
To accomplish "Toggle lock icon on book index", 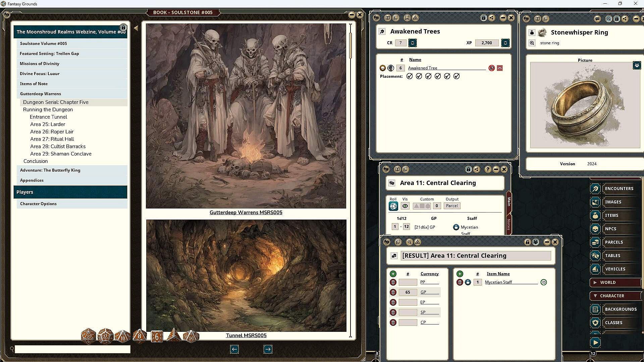I will coord(123,27).
